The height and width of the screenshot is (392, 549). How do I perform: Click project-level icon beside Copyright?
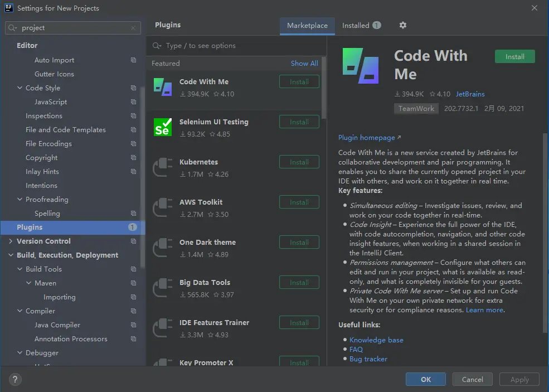click(x=133, y=158)
